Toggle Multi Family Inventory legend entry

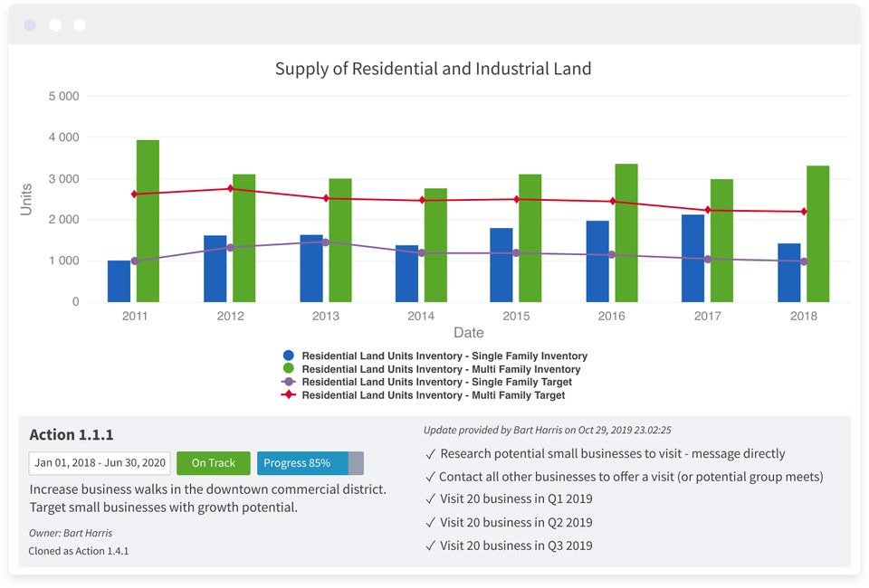click(x=432, y=369)
